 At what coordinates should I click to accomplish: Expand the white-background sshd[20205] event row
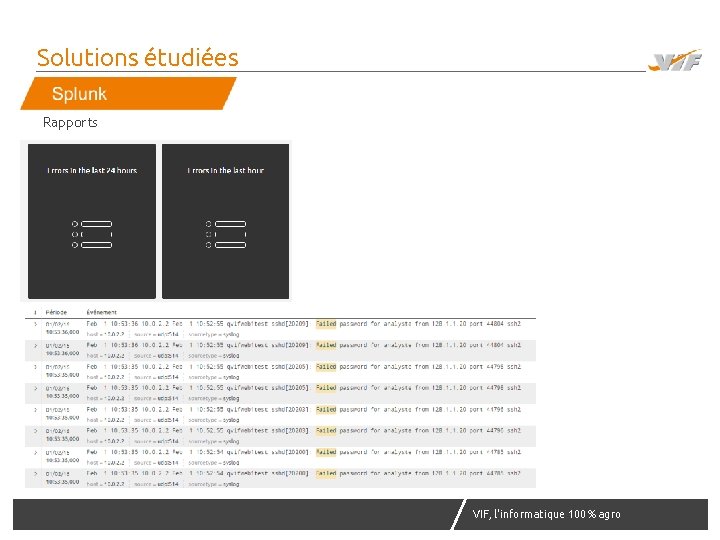(x=35, y=367)
